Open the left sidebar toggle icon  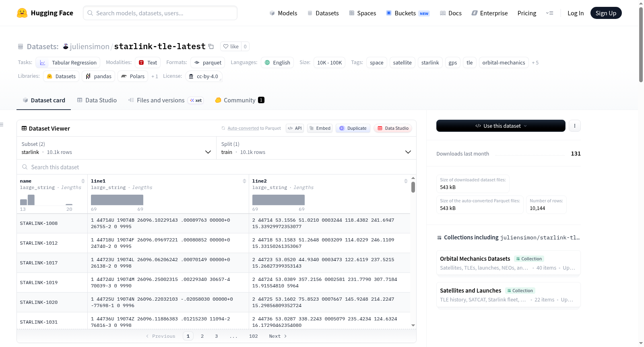[x=2, y=125]
